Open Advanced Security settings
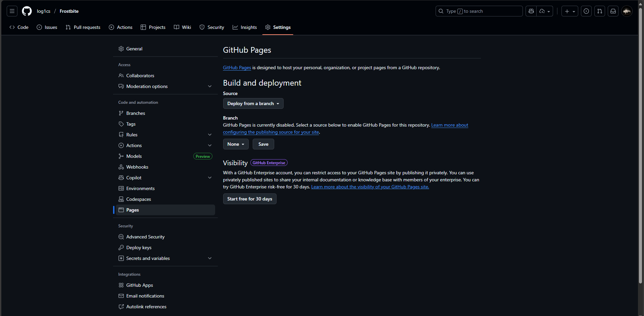The width and height of the screenshot is (644, 316). tap(165, 237)
